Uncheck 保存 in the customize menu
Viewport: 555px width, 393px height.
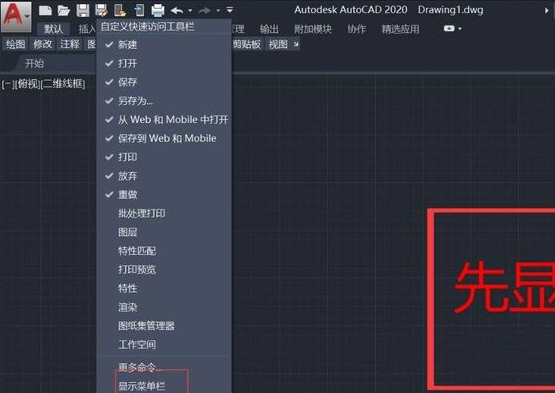(164, 82)
